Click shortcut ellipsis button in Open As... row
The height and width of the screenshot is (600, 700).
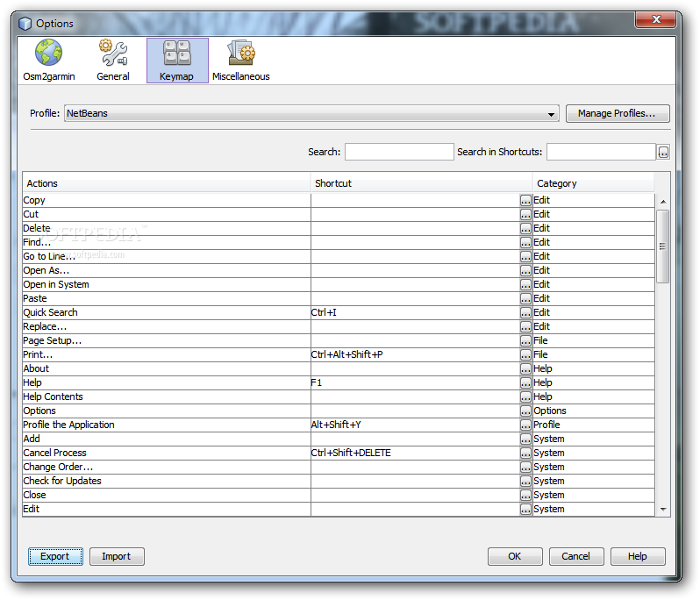526,270
